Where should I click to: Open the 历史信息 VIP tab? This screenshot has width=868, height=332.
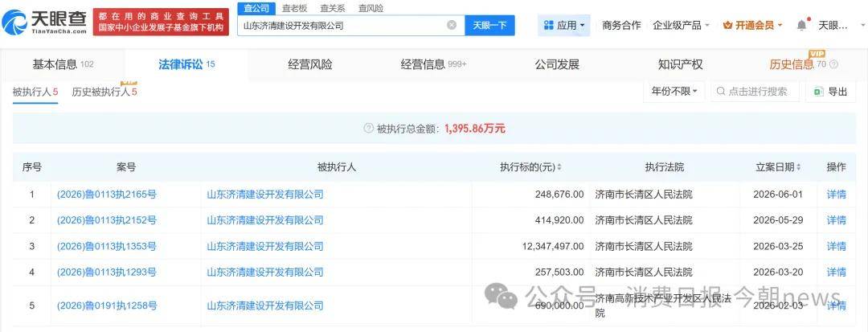click(x=797, y=65)
